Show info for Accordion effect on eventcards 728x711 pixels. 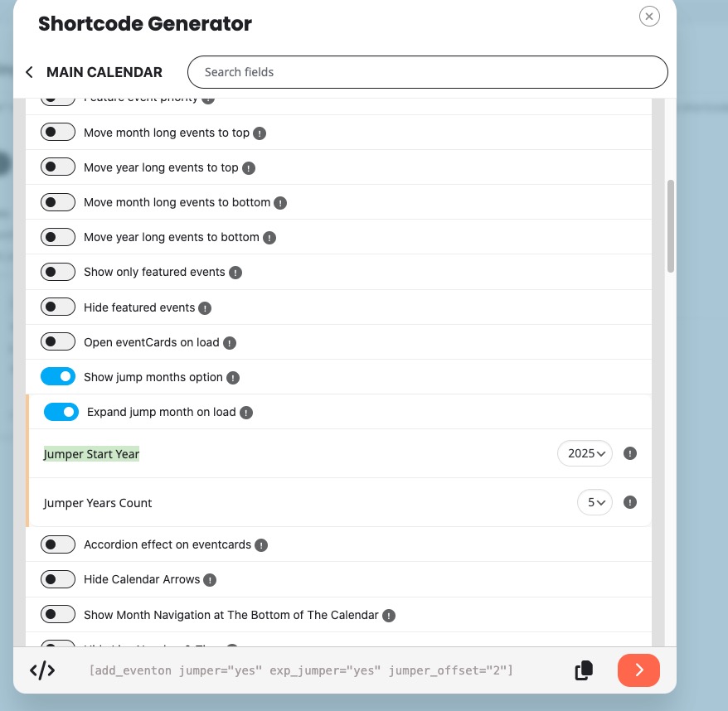pos(261,545)
